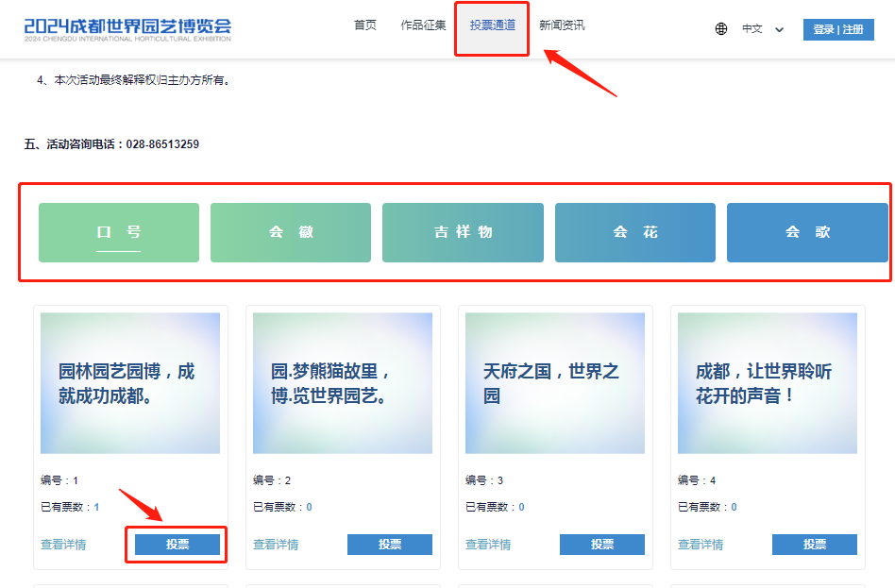The width and height of the screenshot is (895, 588).
Task: Vote for entry number 1
Action: 177,545
